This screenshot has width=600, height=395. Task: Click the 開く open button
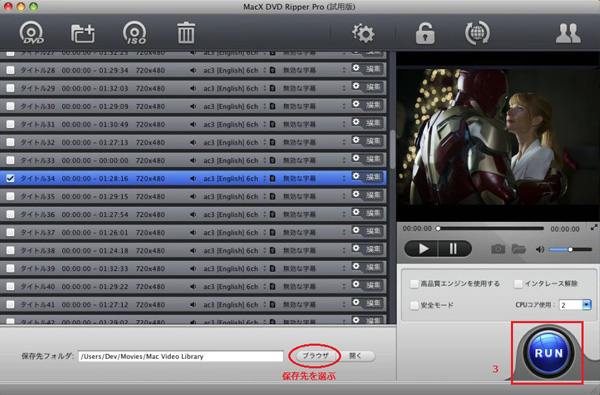point(356,356)
